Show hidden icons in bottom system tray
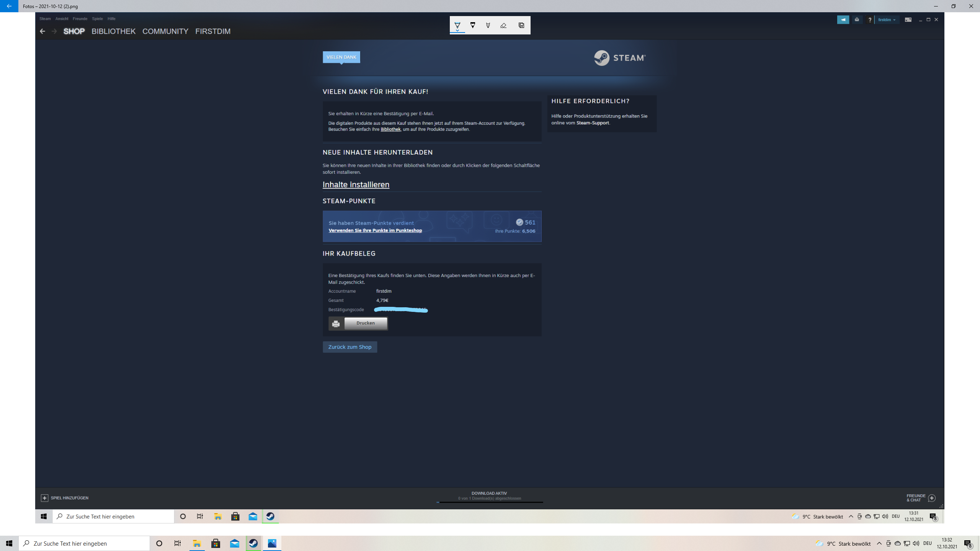The image size is (980, 551). (879, 543)
